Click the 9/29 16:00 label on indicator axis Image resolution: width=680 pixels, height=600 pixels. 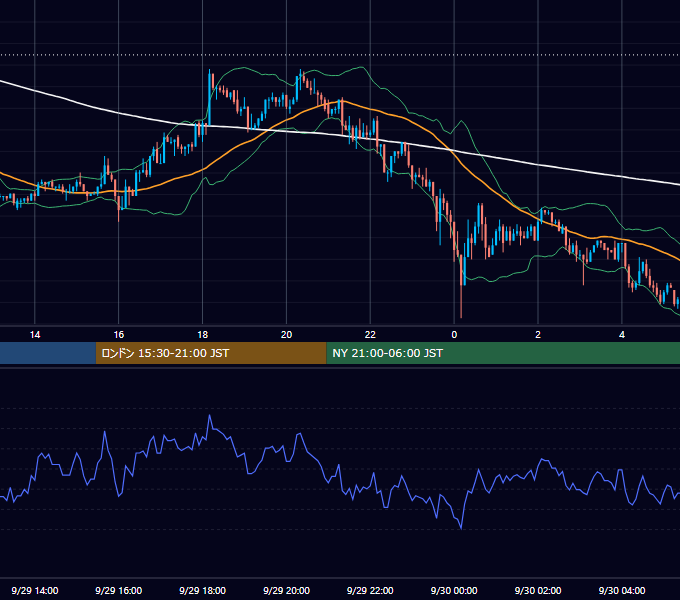click(118, 590)
